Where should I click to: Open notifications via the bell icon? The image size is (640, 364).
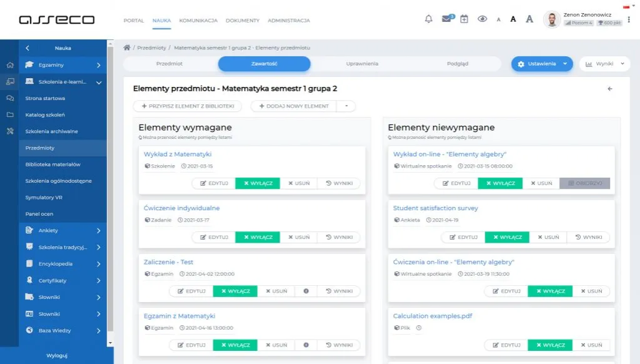pos(428,19)
